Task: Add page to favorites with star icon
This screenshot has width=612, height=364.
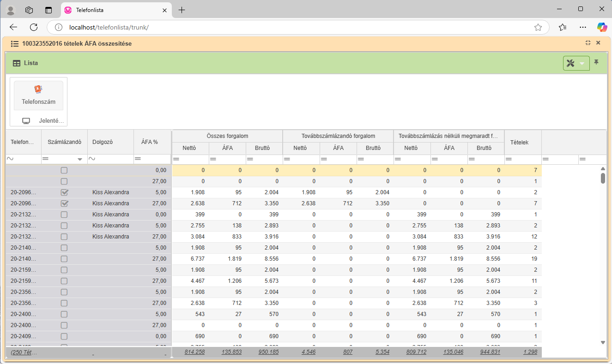Action: (538, 27)
